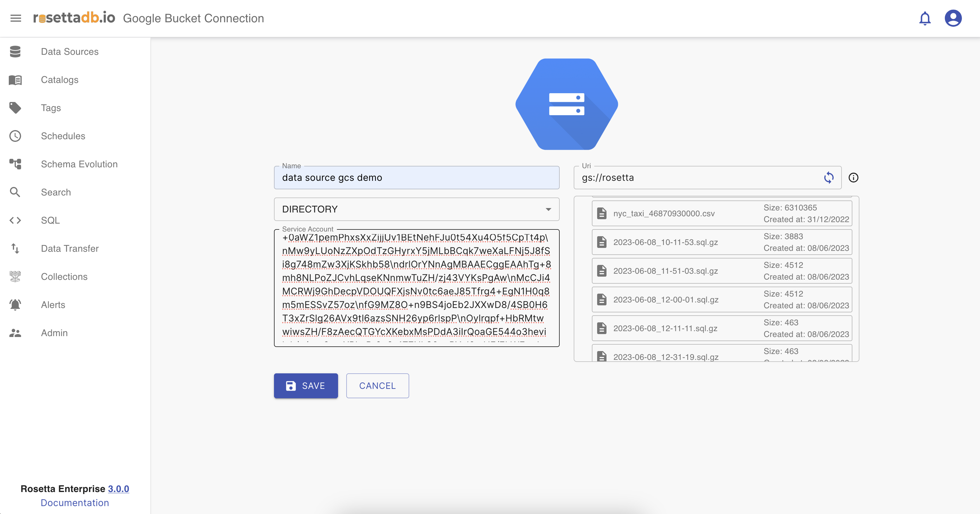Click the Schema Evolution sidebar icon
Viewport: 980px width, 514px height.
15,164
